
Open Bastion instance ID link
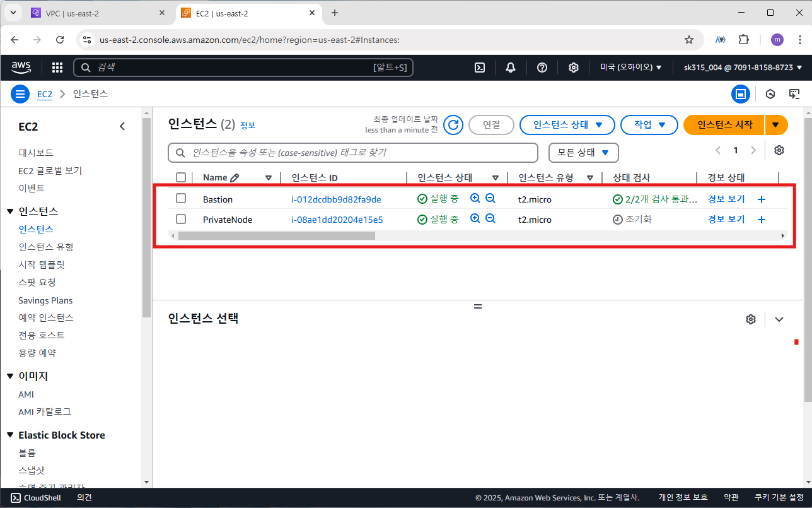336,199
